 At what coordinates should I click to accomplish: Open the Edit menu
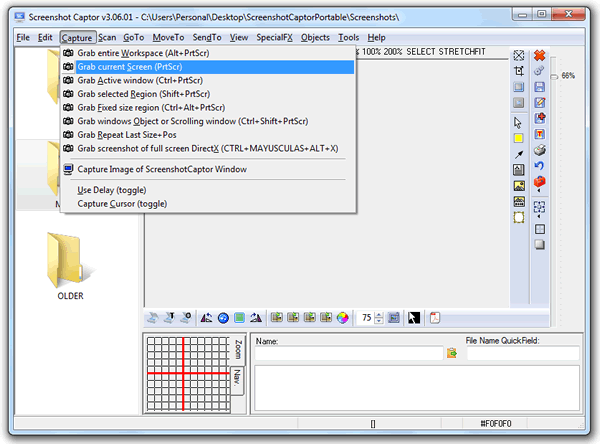(45, 38)
